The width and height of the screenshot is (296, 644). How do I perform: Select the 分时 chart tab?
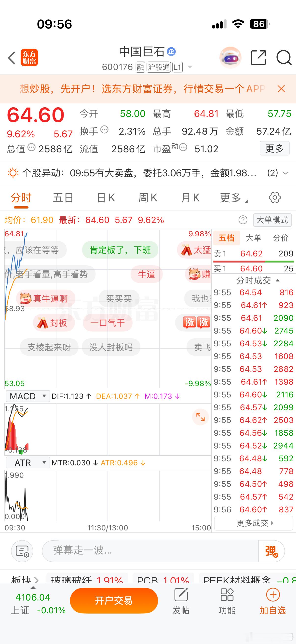pyautogui.click(x=21, y=198)
